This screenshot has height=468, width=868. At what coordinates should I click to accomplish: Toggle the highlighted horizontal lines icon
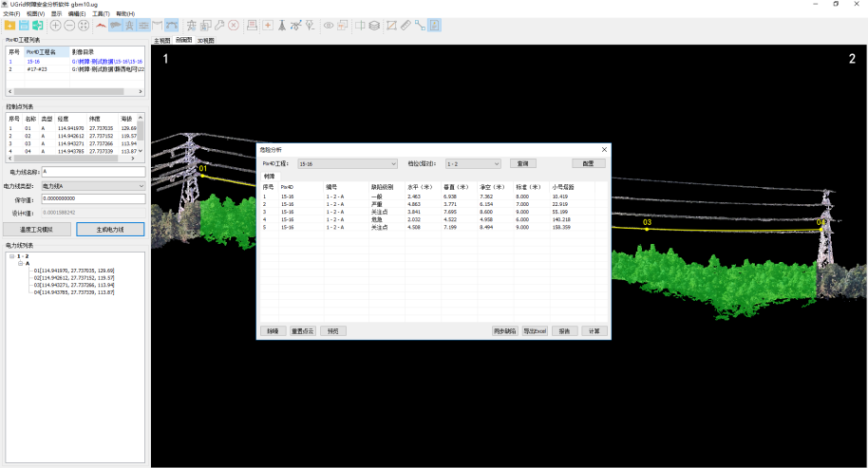(x=143, y=26)
